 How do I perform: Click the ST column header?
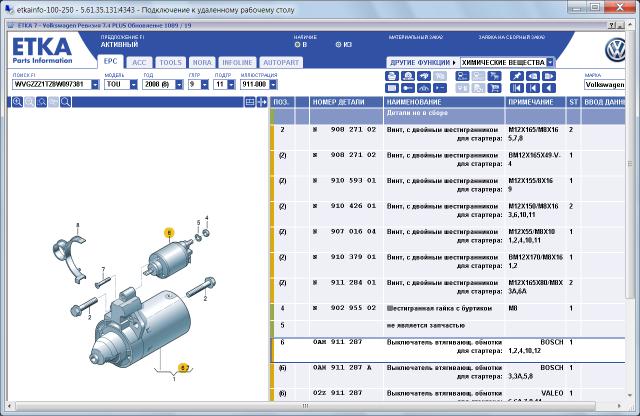[x=573, y=102]
